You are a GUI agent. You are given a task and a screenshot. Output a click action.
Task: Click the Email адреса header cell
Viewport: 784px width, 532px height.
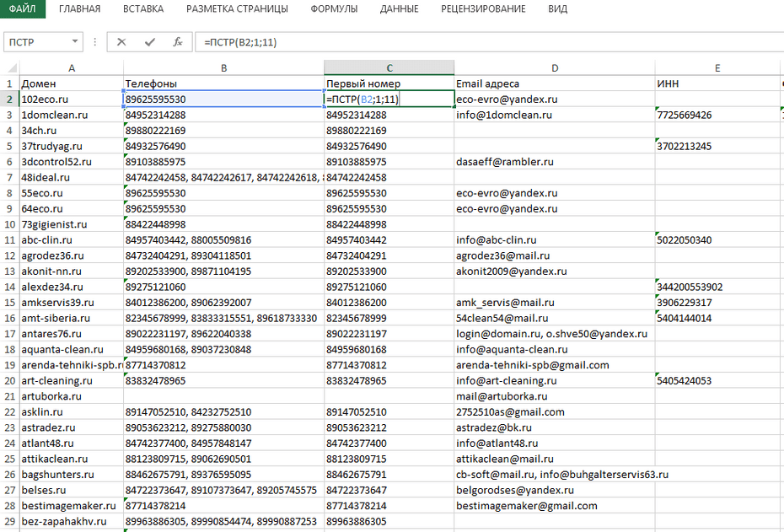coord(555,83)
